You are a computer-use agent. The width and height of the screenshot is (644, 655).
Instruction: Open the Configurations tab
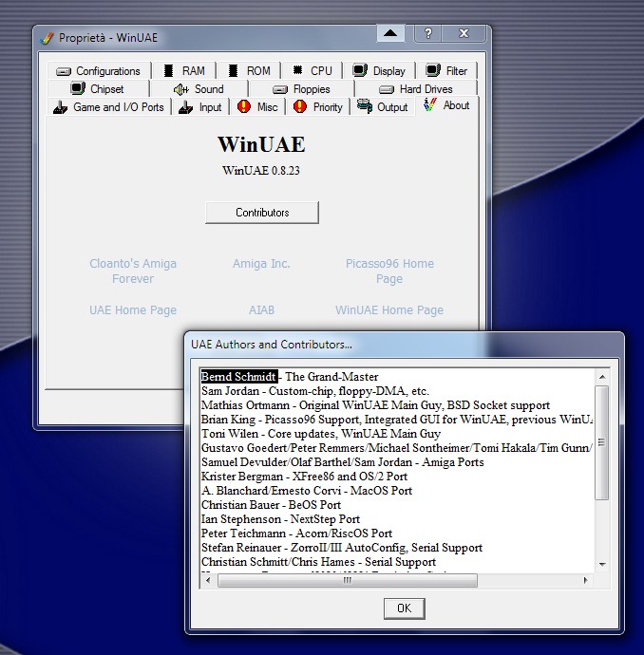pyautogui.click(x=98, y=71)
